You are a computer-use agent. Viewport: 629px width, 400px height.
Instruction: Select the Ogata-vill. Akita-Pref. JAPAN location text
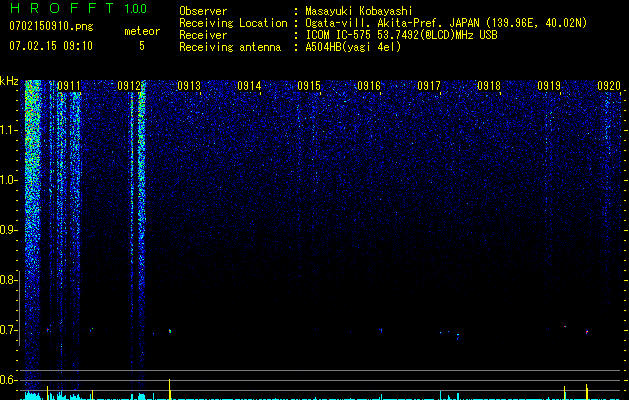point(446,23)
